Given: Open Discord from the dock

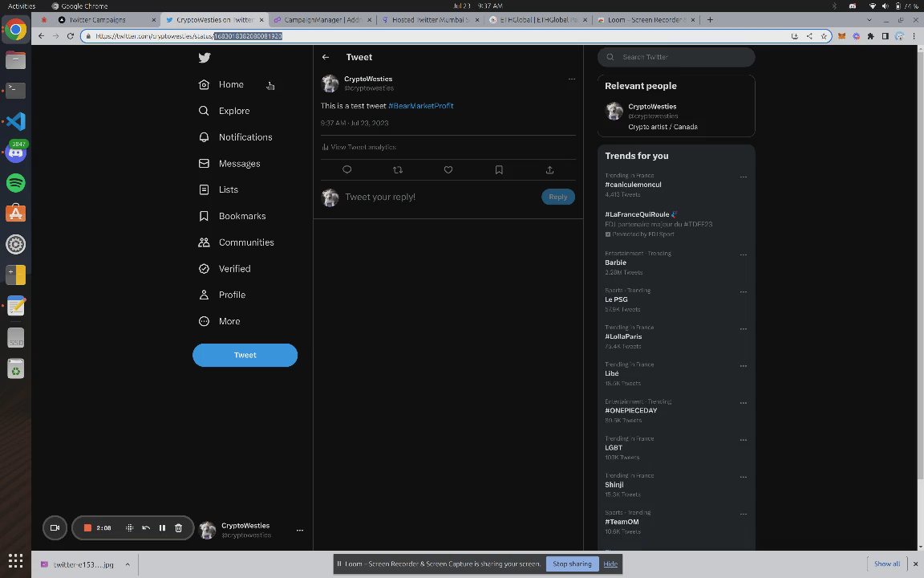Looking at the screenshot, I should coord(16,153).
